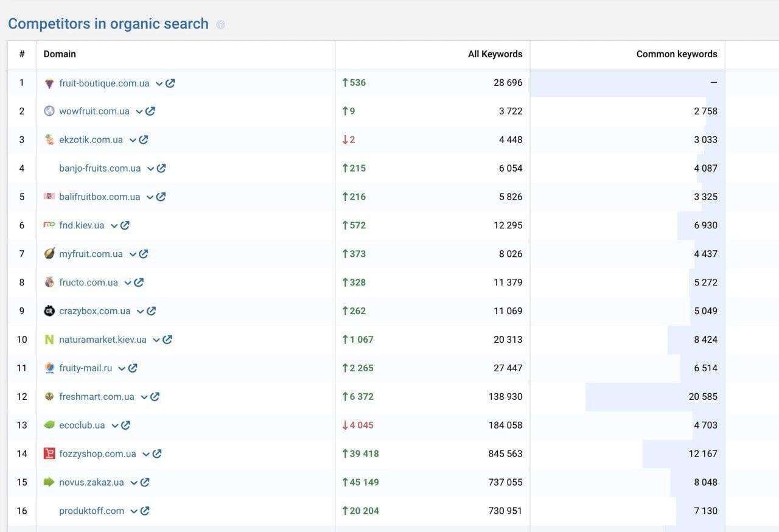779x532 pixels.
Task: Expand the dropdown arrow for myfruit.com.ua
Action: (x=133, y=253)
